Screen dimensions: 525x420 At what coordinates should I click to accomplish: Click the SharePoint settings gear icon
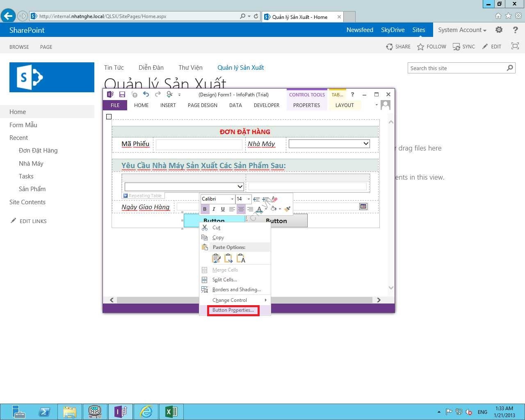click(x=499, y=30)
